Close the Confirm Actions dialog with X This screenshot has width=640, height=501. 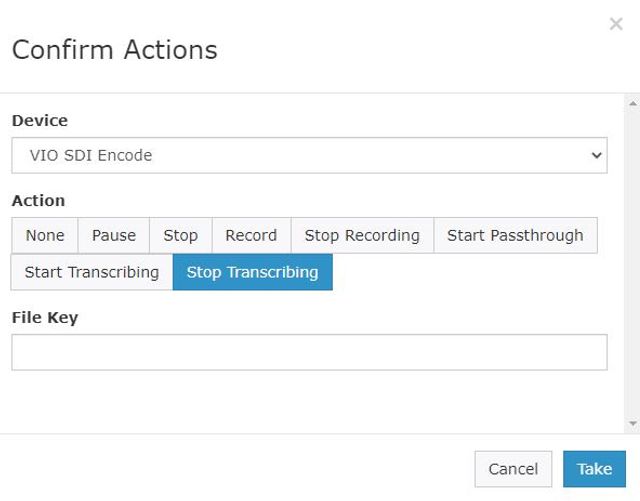[616, 24]
